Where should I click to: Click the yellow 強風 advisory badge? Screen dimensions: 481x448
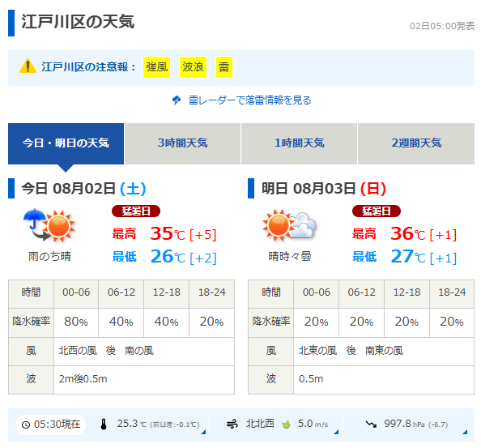[157, 67]
